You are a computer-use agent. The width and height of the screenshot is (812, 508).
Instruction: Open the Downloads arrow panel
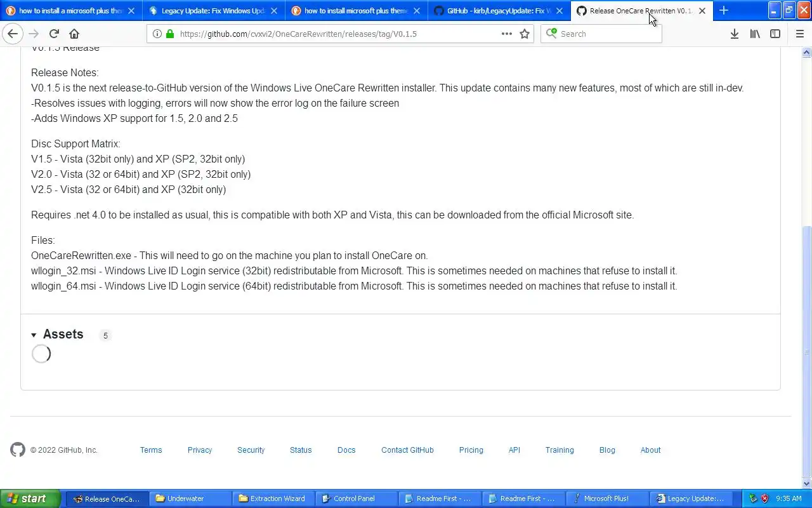(x=735, y=34)
